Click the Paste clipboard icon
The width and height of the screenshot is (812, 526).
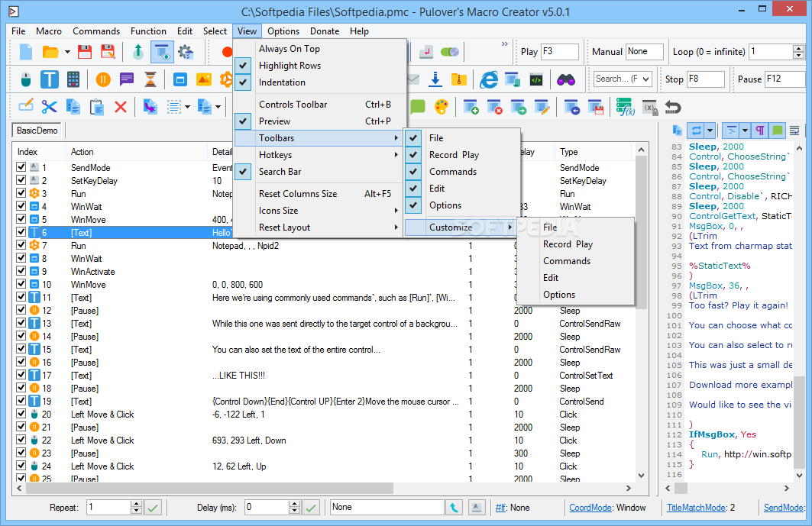97,107
